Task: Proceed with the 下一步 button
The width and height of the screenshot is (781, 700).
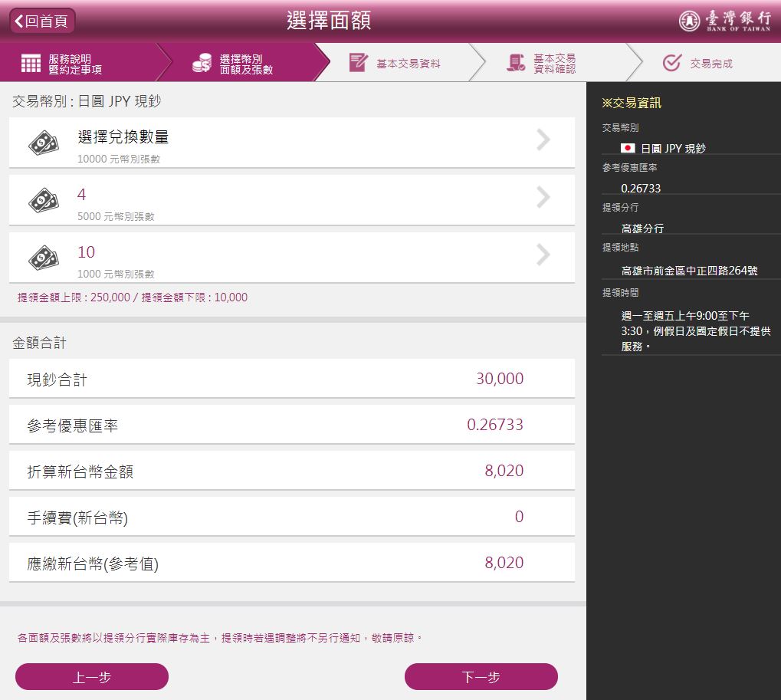Action: (481, 676)
